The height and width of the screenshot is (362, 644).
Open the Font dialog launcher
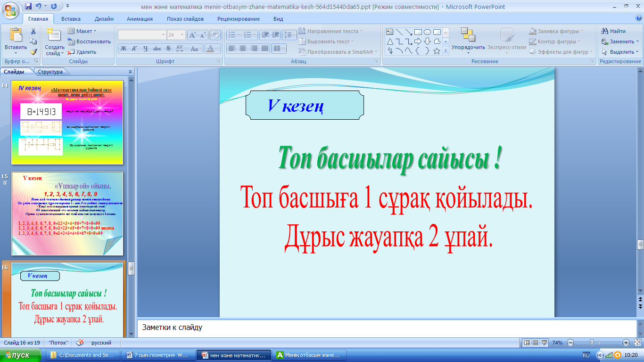[219, 61]
